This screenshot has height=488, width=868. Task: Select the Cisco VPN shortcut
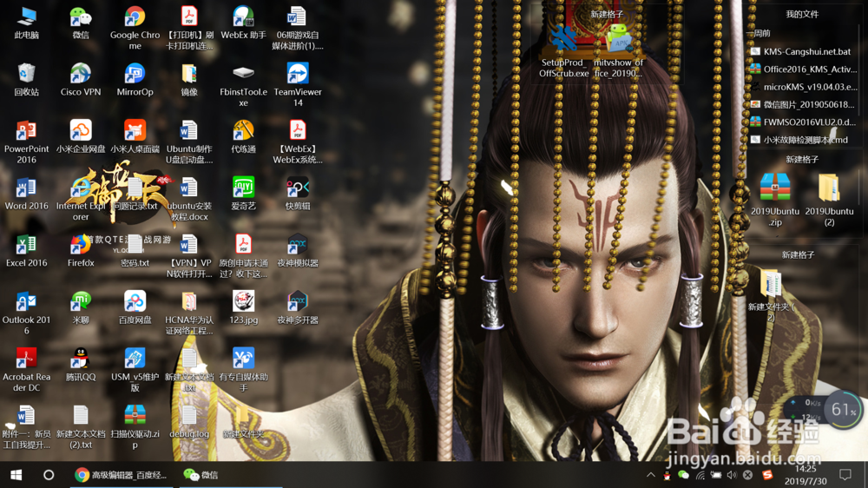point(81,80)
